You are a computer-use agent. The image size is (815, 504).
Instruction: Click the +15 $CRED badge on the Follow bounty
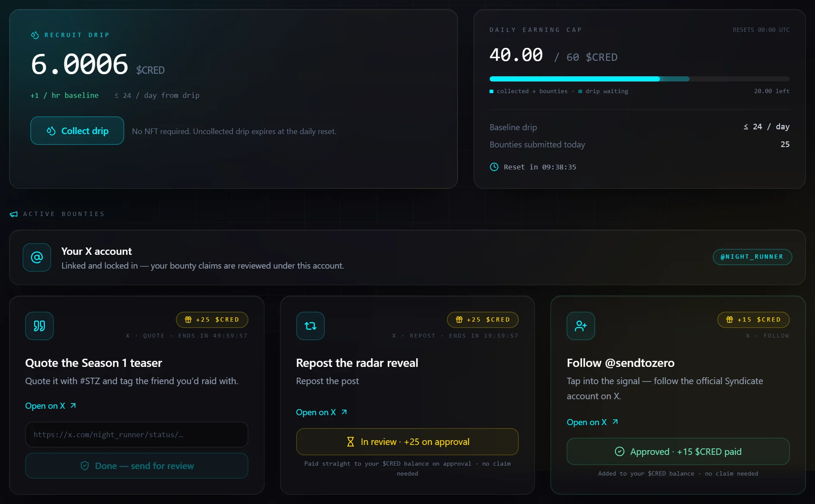click(x=753, y=319)
